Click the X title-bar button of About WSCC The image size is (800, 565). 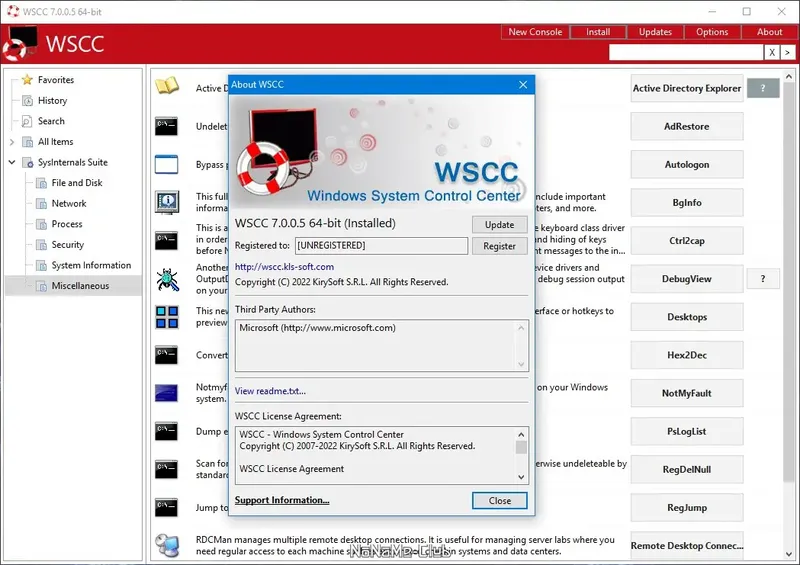point(523,85)
